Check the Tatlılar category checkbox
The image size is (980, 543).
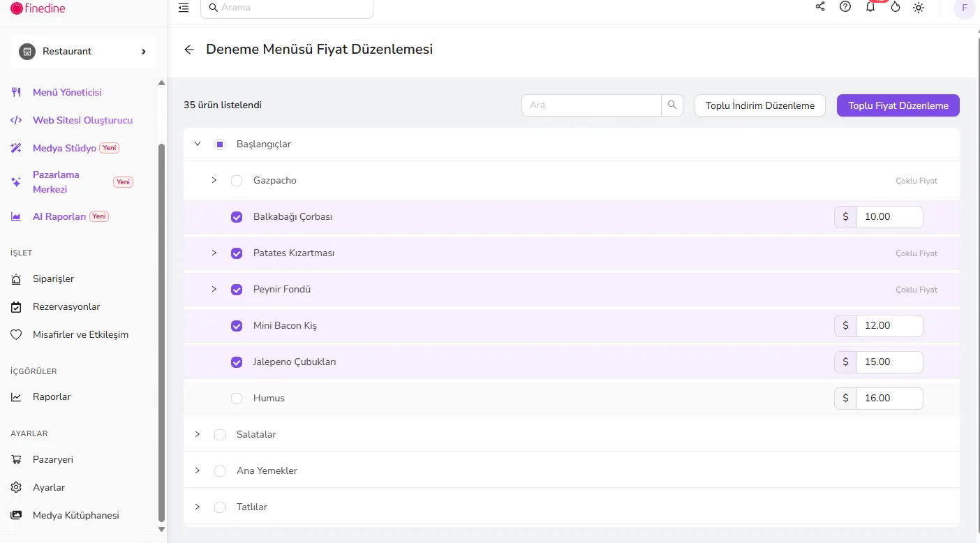coord(220,507)
